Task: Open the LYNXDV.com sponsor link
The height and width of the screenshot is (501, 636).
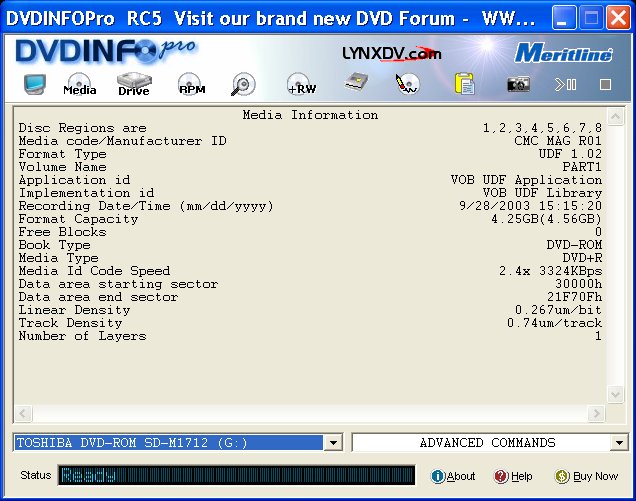Action: click(x=391, y=54)
